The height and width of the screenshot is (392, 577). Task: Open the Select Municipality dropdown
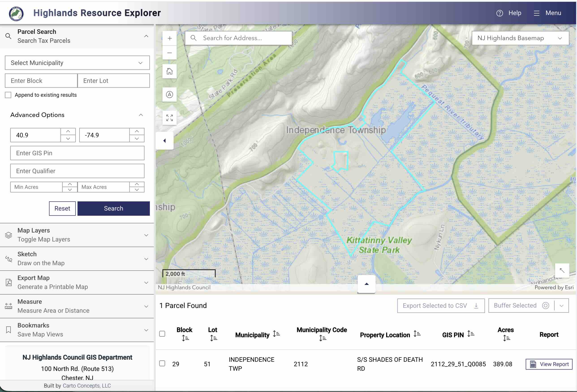pos(77,63)
